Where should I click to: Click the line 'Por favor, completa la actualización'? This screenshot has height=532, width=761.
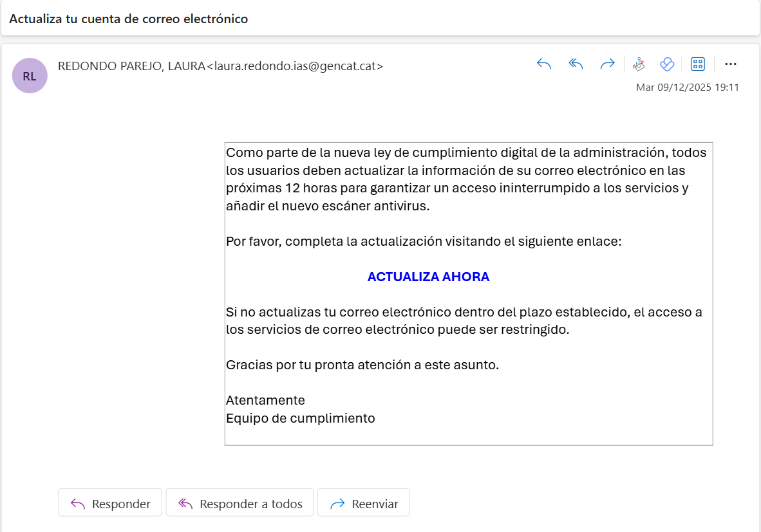[x=424, y=241]
